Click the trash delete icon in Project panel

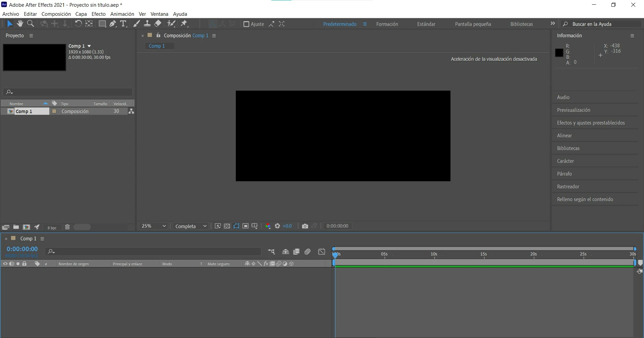tap(67, 227)
